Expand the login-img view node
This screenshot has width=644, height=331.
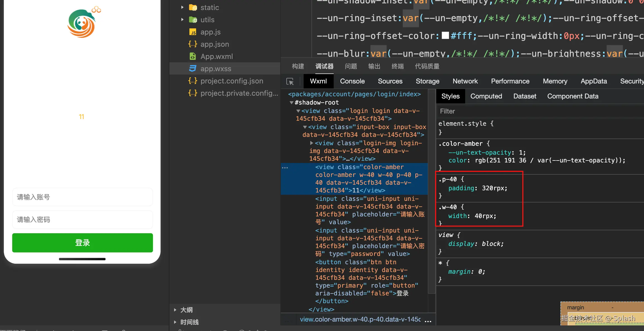pos(312,143)
